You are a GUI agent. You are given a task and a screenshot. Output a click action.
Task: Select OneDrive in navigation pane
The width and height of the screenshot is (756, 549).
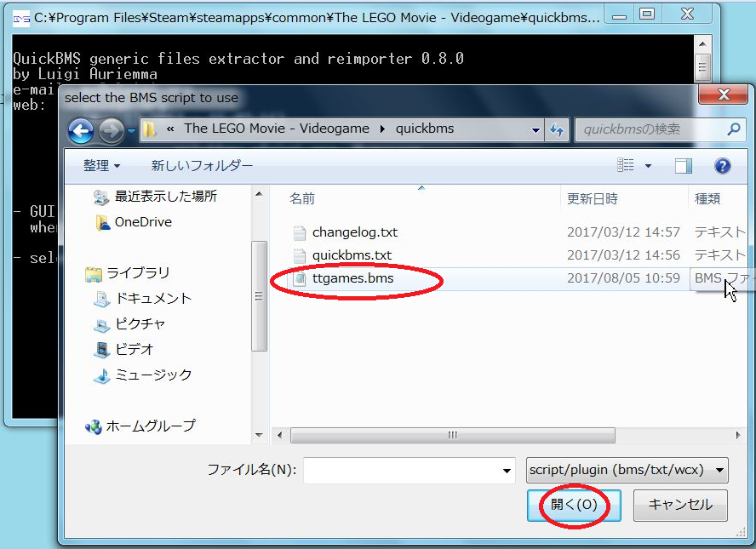143,221
